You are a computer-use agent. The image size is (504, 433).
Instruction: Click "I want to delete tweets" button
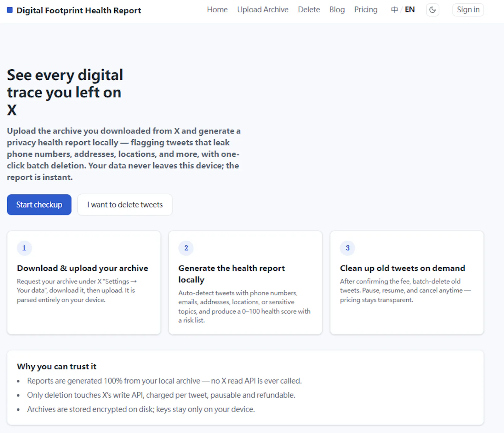pos(125,205)
